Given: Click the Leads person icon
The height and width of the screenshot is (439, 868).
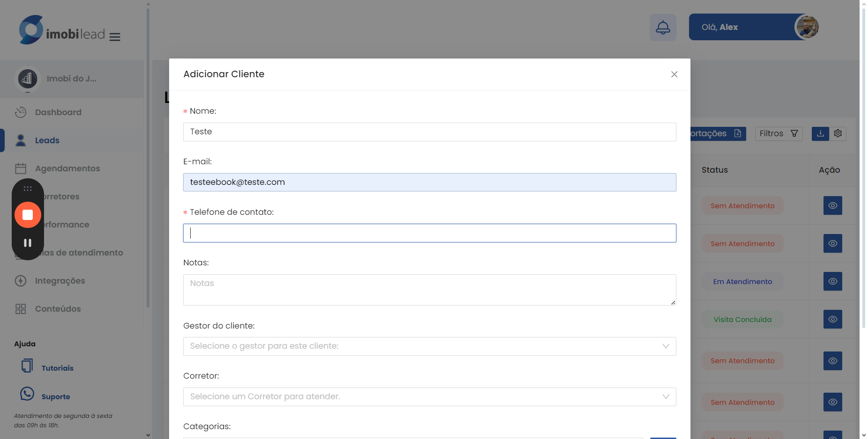Looking at the screenshot, I should (21, 140).
